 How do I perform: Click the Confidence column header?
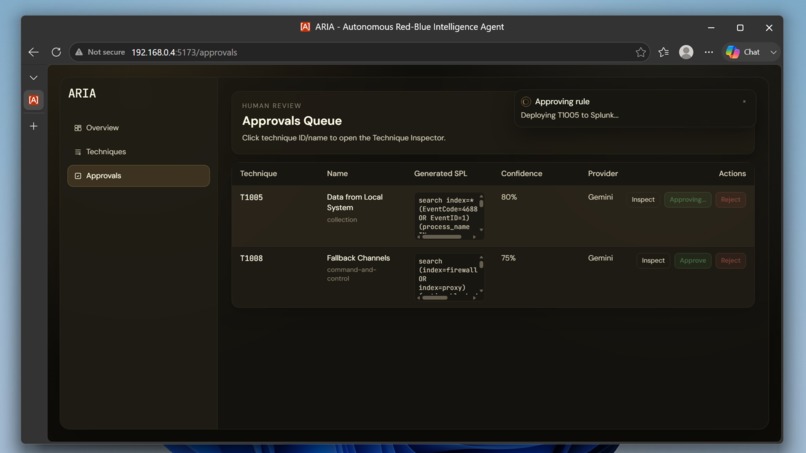[x=521, y=173]
